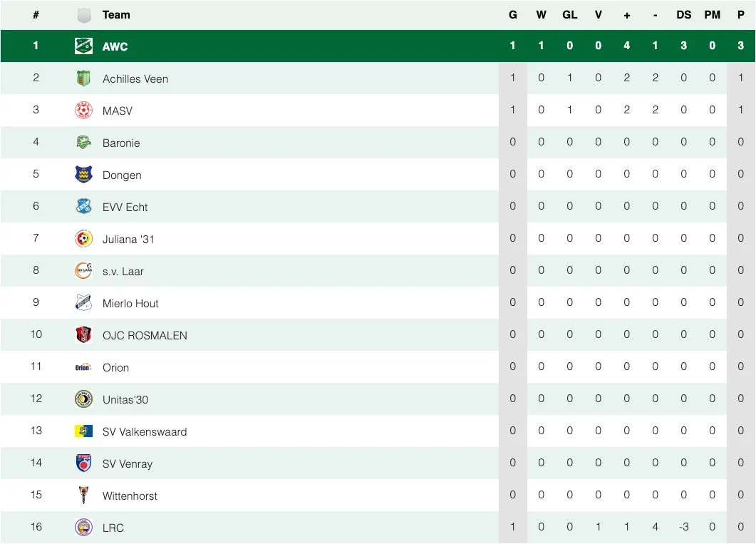Screen dimensions: 756x544
Task: Select the Mierlo Hout team name
Action: (x=130, y=303)
